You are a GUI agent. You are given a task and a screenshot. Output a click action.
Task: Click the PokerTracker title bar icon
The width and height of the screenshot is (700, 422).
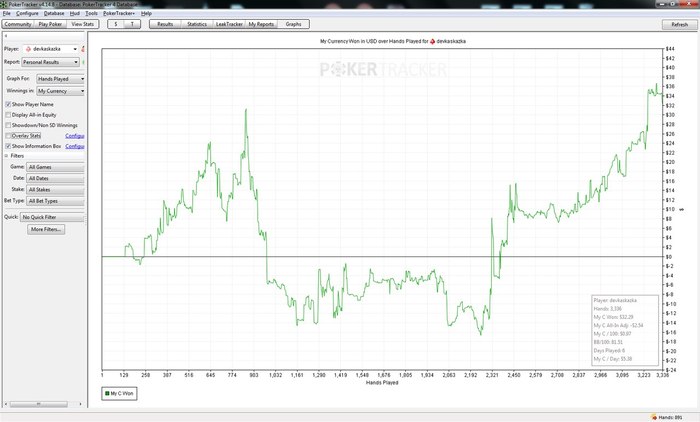tap(4, 4)
